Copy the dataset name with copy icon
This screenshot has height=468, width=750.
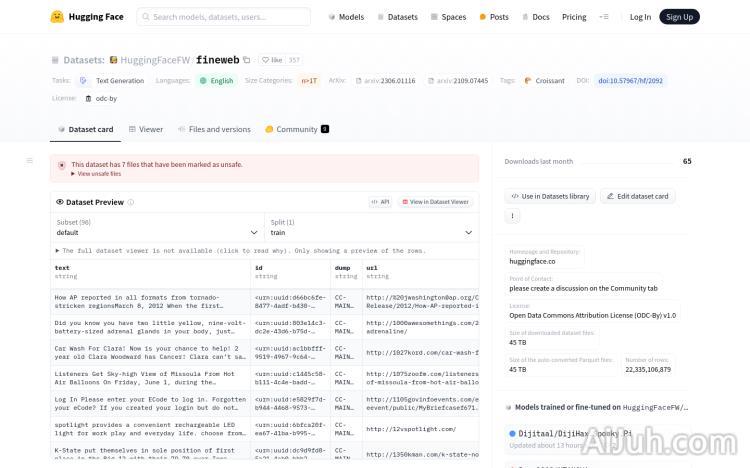(x=247, y=60)
